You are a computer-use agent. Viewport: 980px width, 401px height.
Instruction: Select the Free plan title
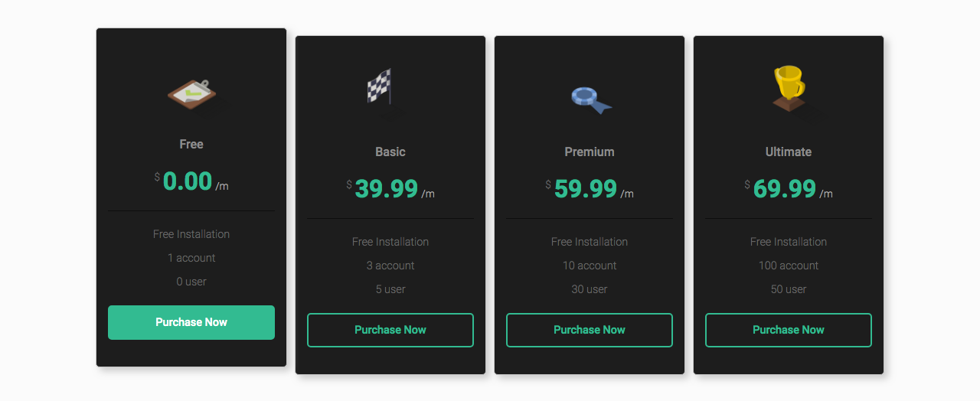coord(191,144)
